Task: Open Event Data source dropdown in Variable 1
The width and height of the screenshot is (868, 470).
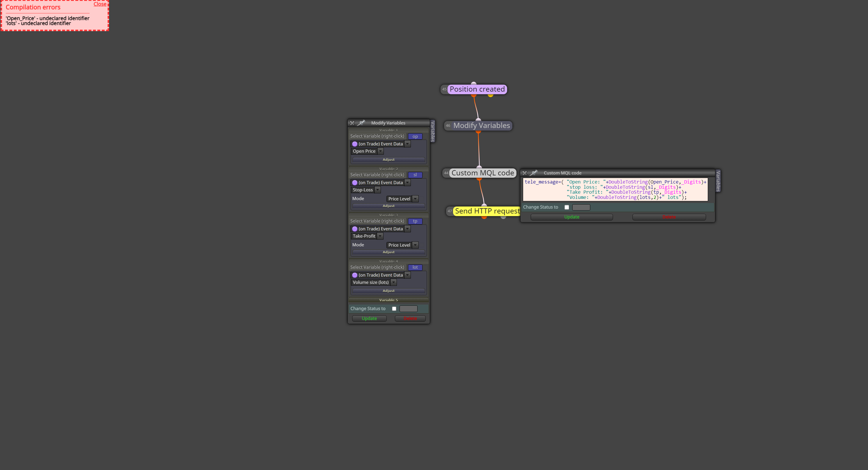Action: [x=381, y=144]
